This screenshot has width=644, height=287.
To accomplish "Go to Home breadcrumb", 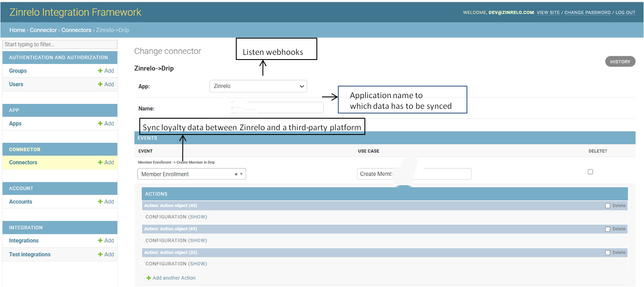I will pyautogui.click(x=17, y=30).
